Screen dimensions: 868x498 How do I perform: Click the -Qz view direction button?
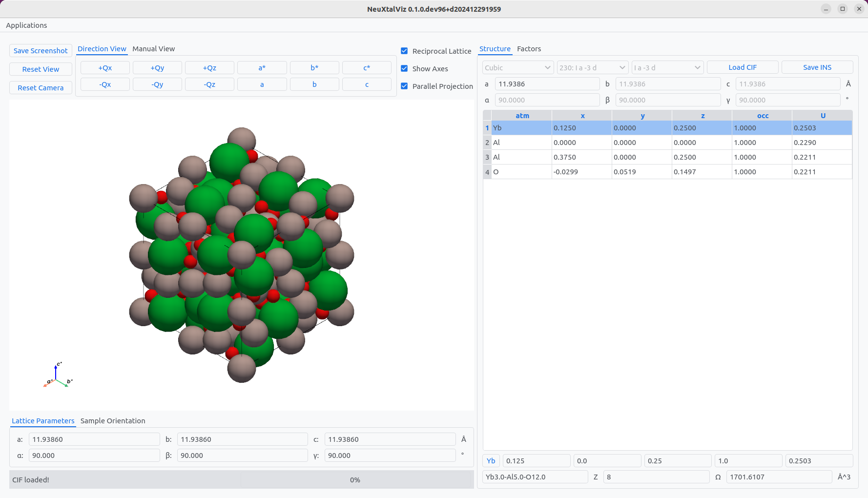(209, 84)
